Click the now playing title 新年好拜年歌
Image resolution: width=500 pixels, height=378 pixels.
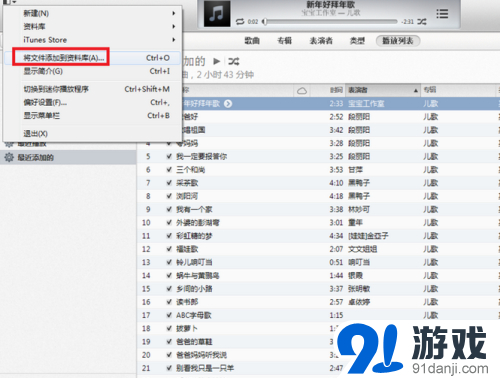coord(331,5)
